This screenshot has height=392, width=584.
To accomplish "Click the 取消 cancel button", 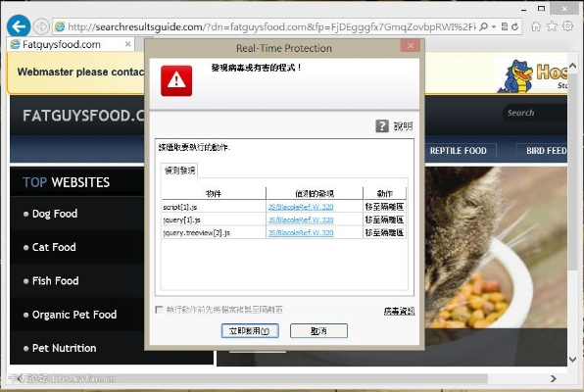I will tap(318, 330).
